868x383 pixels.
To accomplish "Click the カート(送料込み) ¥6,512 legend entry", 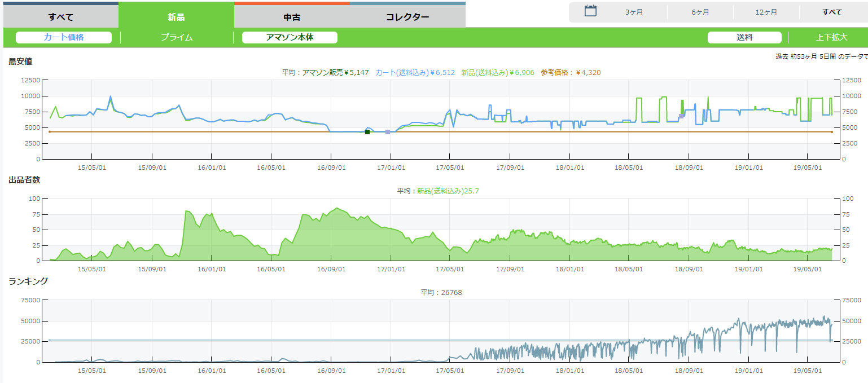I will 415,72.
